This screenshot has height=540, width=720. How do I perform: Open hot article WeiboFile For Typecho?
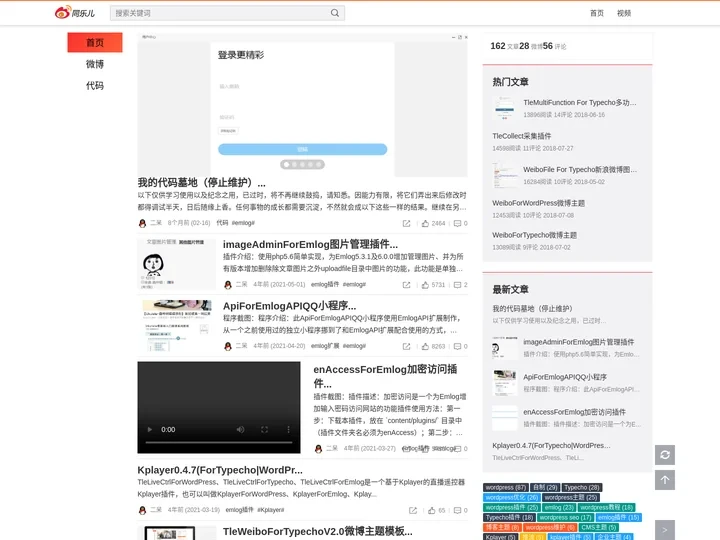pyautogui.click(x=580, y=169)
